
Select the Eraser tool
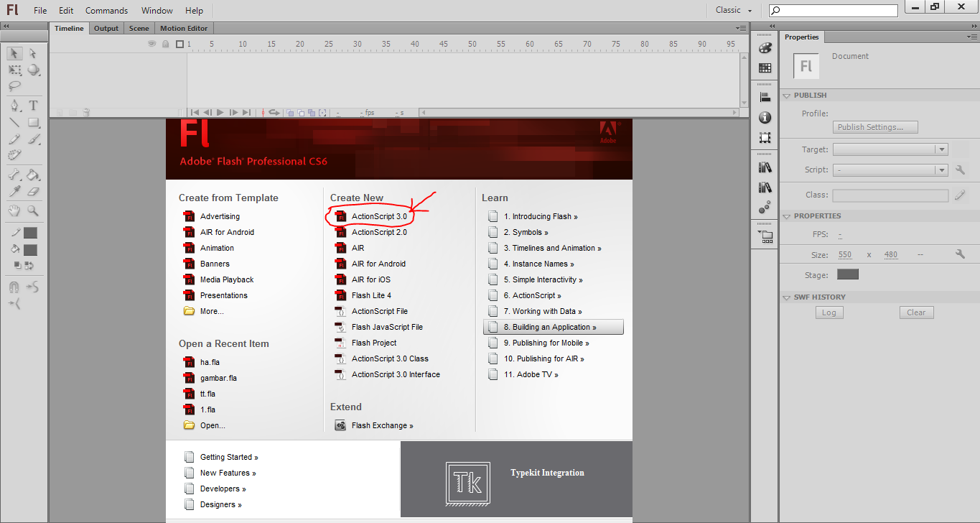33,191
